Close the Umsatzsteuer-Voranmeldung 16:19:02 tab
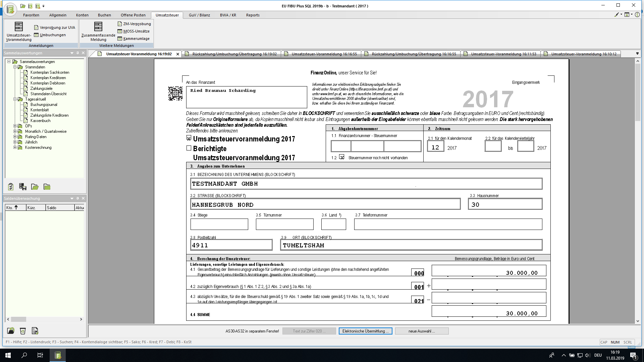Viewport: 644px width, 362px height. [x=178, y=54]
